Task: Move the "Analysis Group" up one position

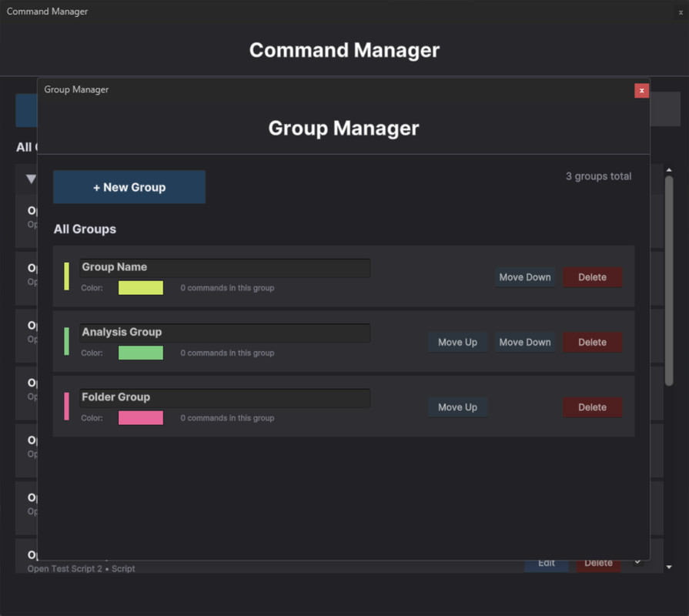Action: point(457,342)
